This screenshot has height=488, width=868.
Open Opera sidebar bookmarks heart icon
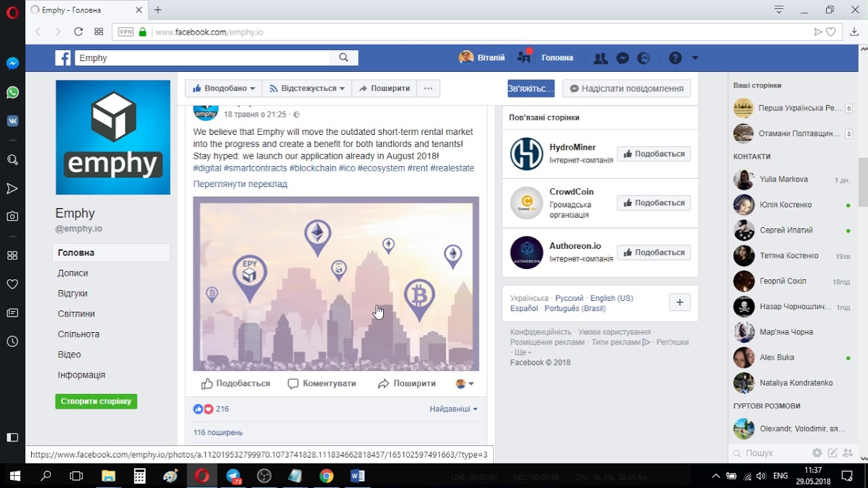pyautogui.click(x=12, y=284)
